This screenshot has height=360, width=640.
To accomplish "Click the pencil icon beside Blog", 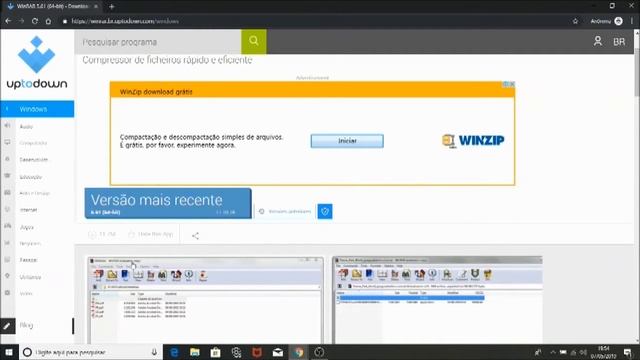I will [x=7, y=326].
